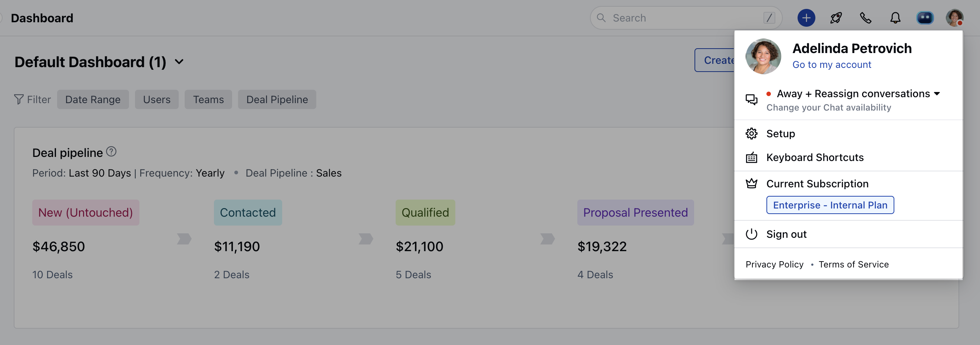Viewport: 980px width, 345px height.
Task: Open the Date Range filter
Action: click(93, 99)
